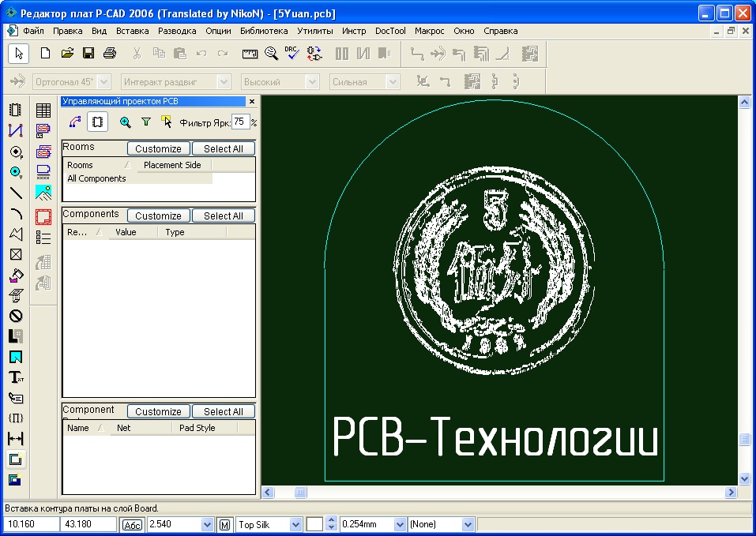Open the Разводка menu
The image size is (756, 536).
click(177, 31)
